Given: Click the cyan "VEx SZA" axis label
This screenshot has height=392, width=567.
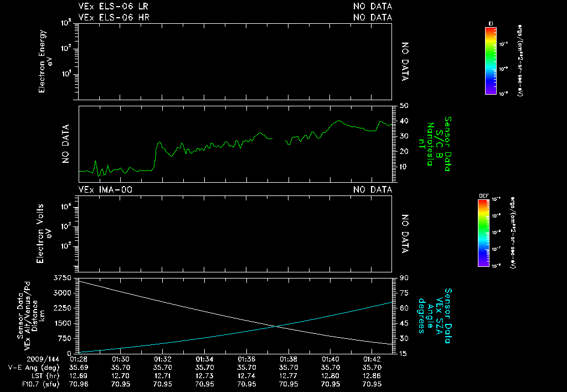Looking at the screenshot, I should pyautogui.click(x=439, y=316).
